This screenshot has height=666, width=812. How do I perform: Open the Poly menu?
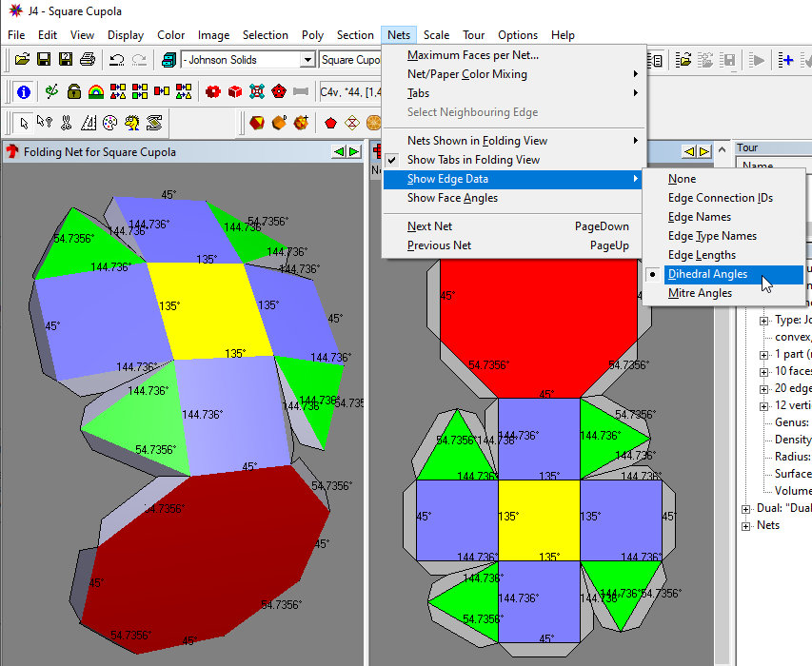(312, 35)
